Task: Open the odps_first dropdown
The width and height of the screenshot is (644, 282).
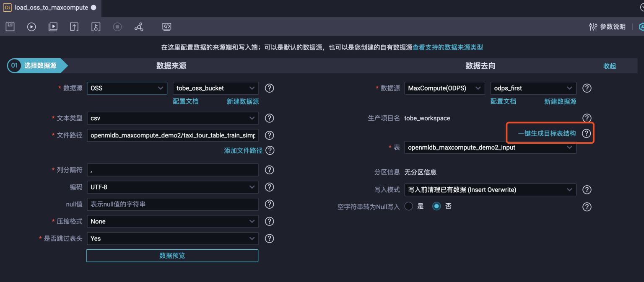Action: tap(533, 88)
